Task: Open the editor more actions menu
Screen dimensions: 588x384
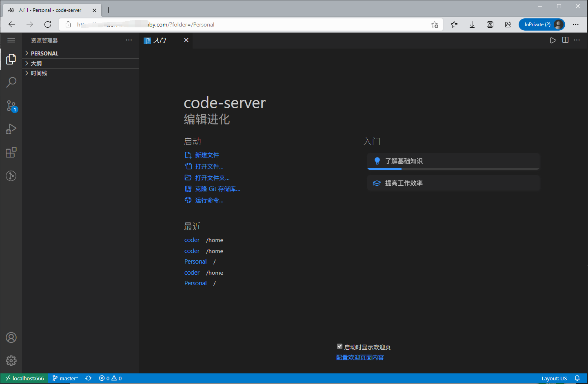Action: 577,40
